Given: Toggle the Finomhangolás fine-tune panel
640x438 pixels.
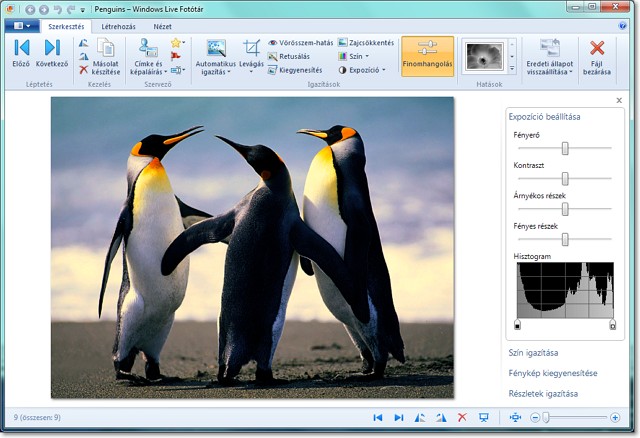Looking at the screenshot, I should point(427,56).
